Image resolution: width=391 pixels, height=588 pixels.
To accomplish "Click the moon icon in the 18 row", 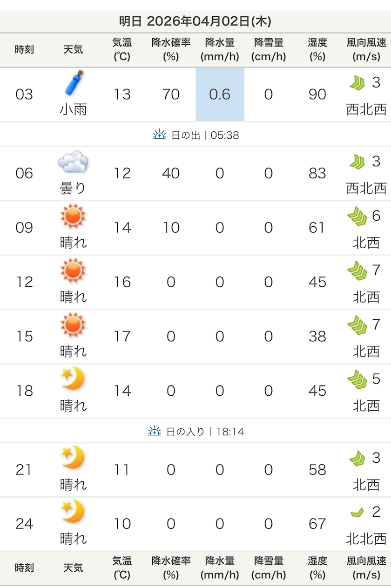I will [73, 380].
